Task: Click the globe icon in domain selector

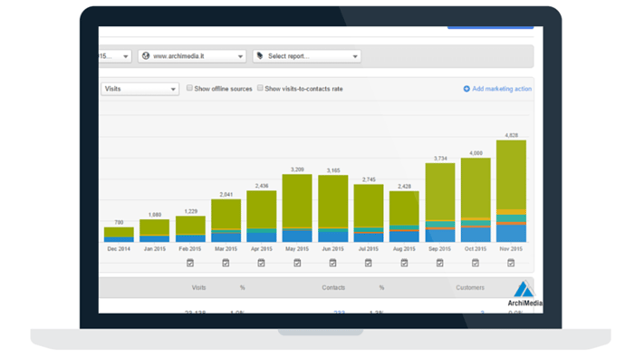Action: [x=146, y=56]
